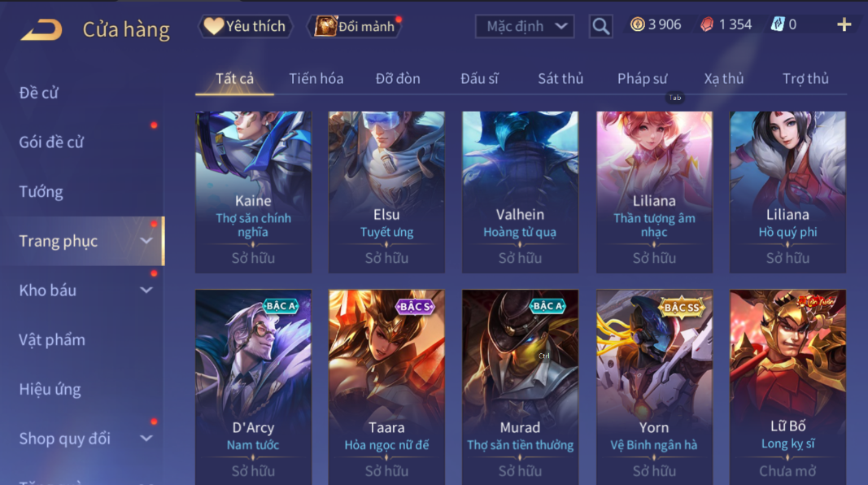Click the back arrow icon
The image size is (868, 485).
pyautogui.click(x=41, y=29)
